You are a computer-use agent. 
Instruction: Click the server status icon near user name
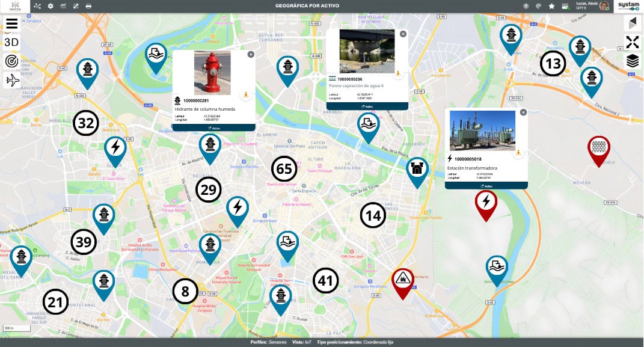tap(565, 6)
